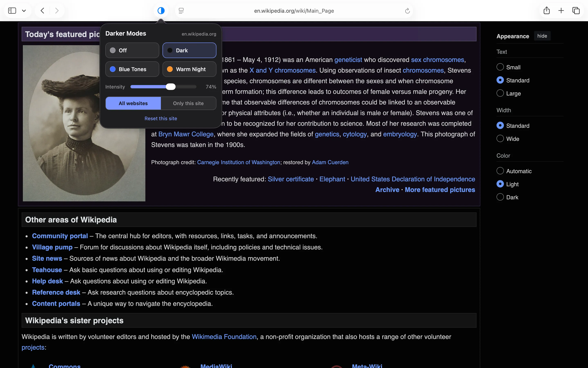Choose the Warm Night mode
588x368 pixels.
(189, 69)
